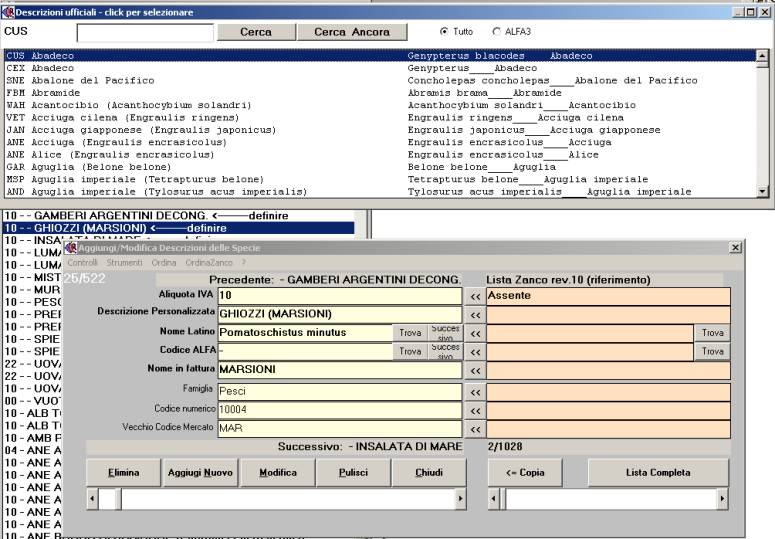The image size is (775, 539).
Task: Click the Famiglia field
Action: (340, 392)
